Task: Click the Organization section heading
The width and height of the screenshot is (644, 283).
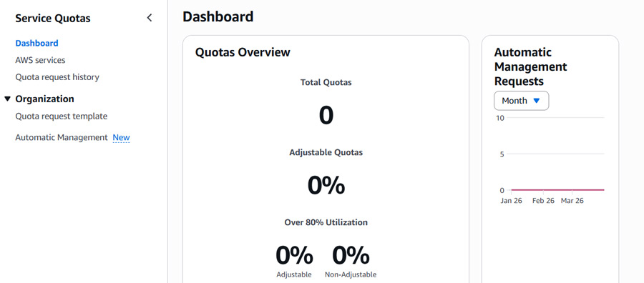Action: click(x=45, y=99)
